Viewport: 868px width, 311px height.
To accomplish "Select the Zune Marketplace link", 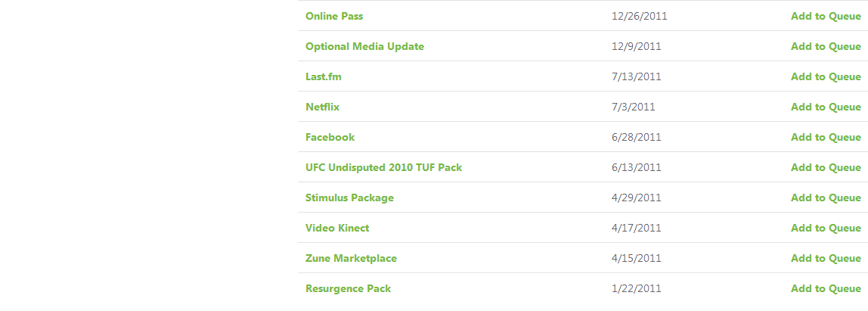I will tap(351, 258).
